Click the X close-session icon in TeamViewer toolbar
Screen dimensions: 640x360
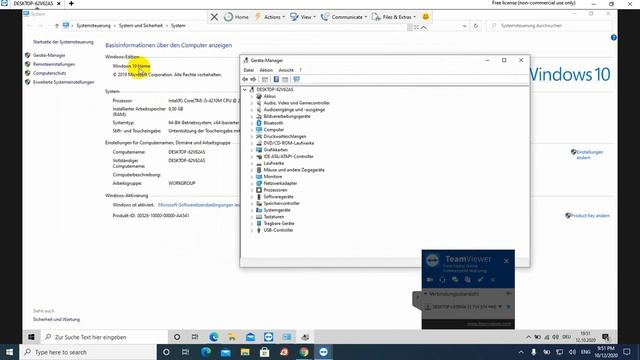pos(214,17)
